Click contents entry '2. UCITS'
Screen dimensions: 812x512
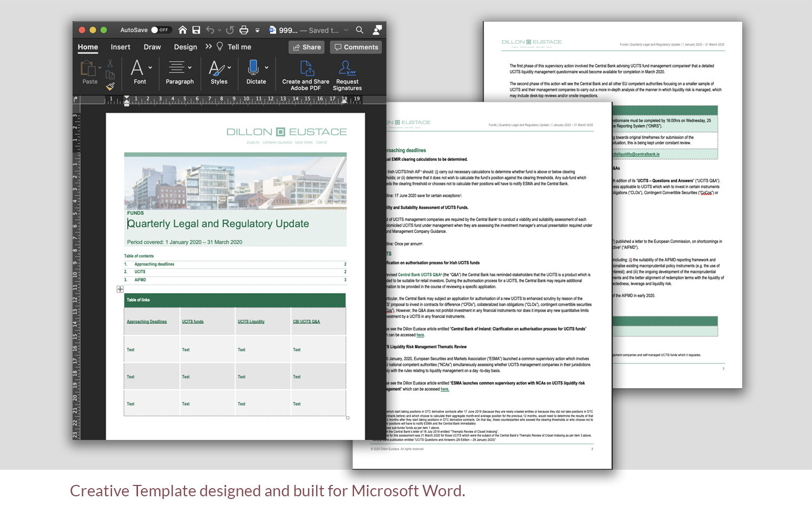(x=235, y=272)
